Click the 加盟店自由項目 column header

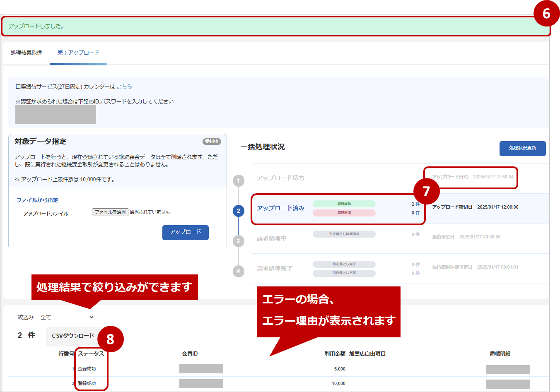point(367,354)
